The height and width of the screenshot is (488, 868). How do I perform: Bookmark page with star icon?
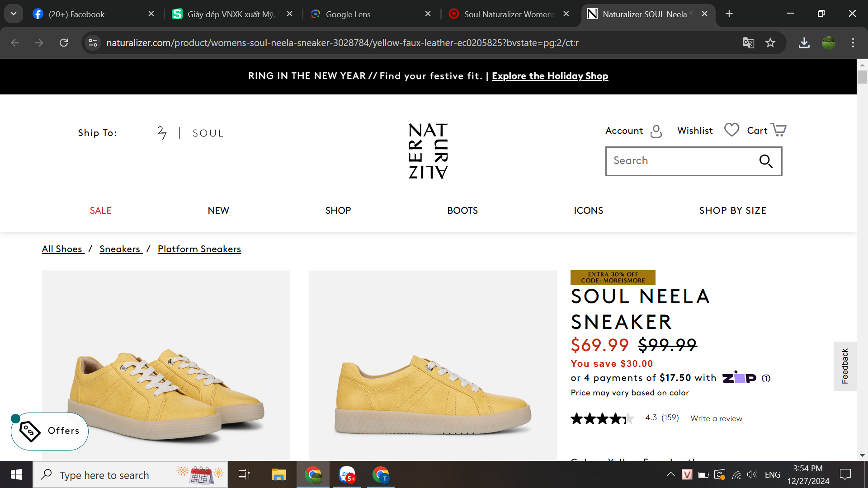point(770,43)
